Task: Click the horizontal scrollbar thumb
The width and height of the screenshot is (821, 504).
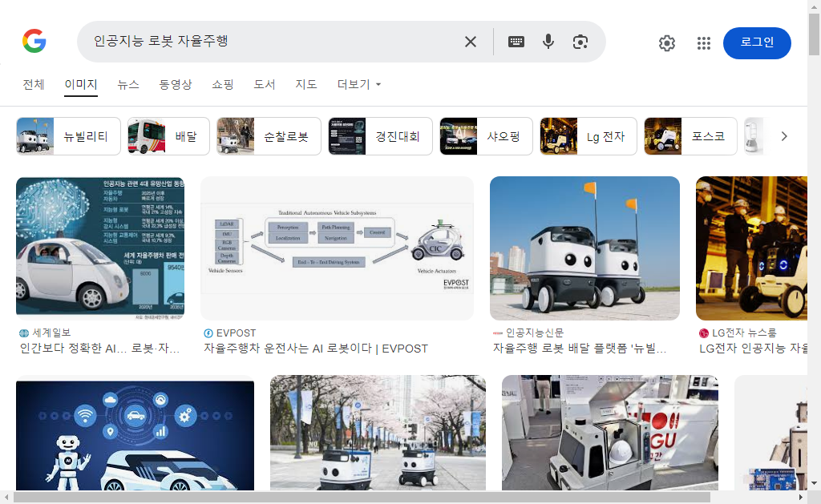Action: click(x=362, y=498)
